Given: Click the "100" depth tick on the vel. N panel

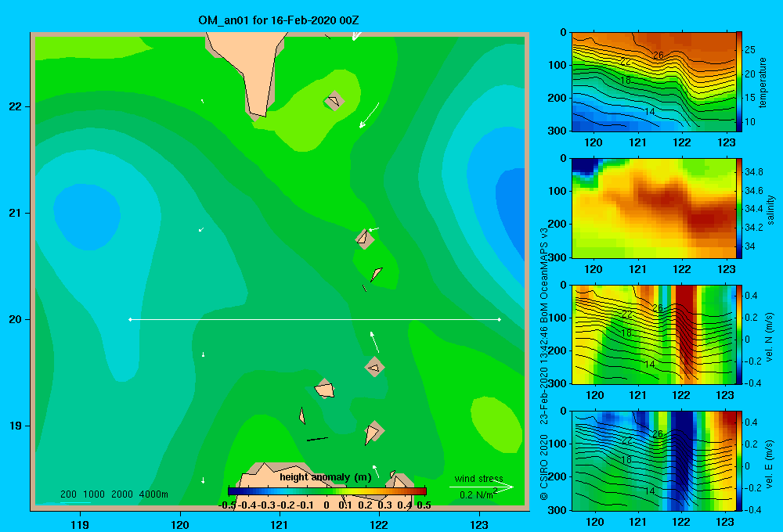Looking at the screenshot, I should click(x=557, y=318).
